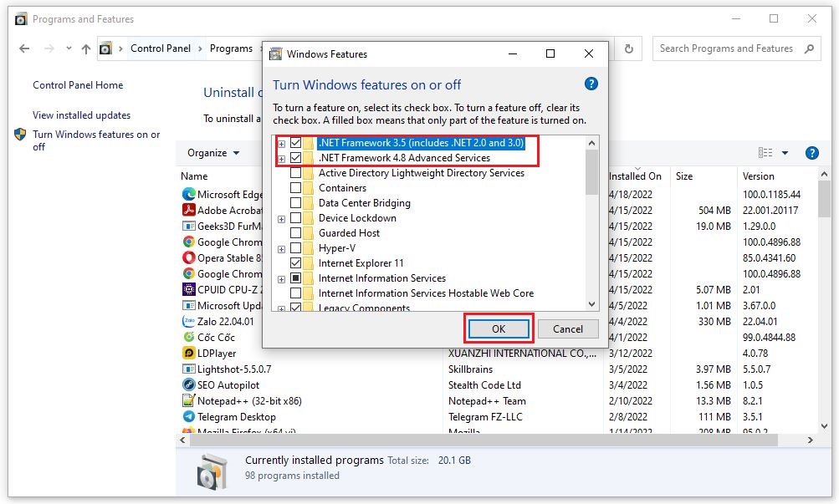Screen dimensions: 839x504
Task: Expand Internet Information Services node
Action: click(282, 277)
